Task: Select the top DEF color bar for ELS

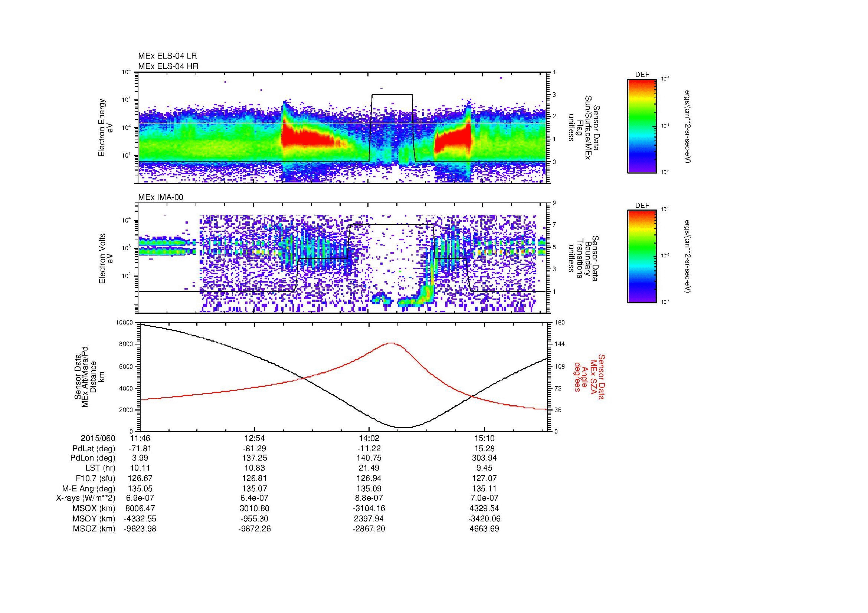Action: tap(642, 126)
